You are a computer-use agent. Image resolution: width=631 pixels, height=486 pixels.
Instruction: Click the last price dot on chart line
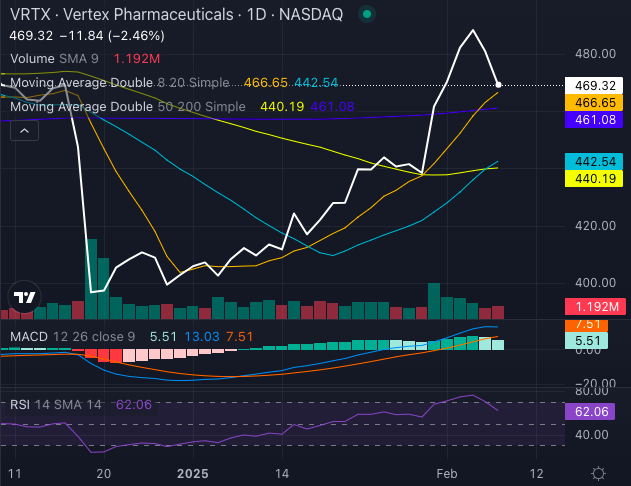click(498, 84)
